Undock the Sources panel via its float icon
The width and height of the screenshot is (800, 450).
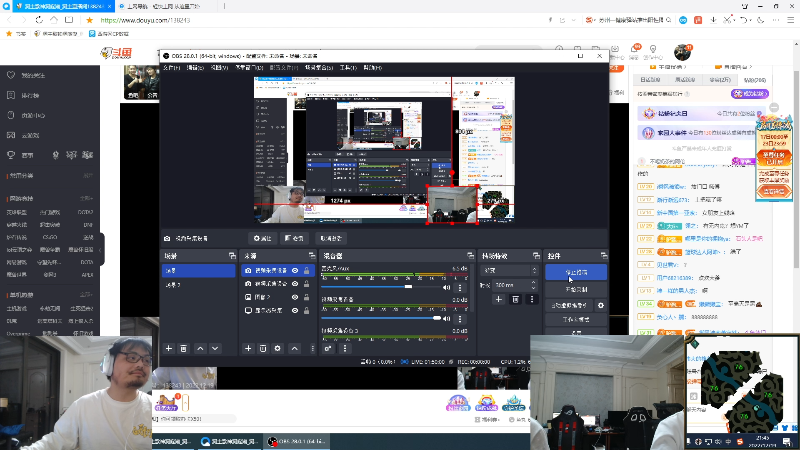(312, 256)
